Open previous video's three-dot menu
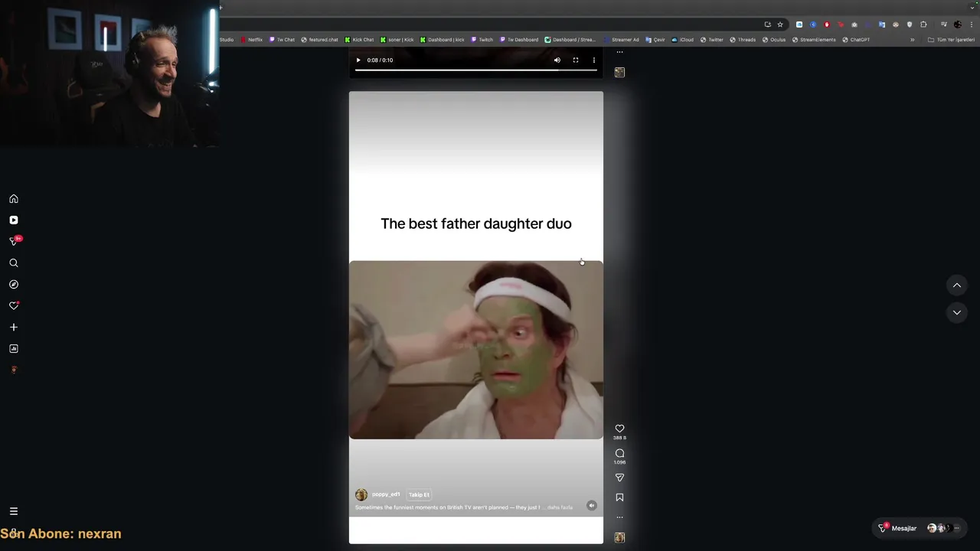The height and width of the screenshot is (551, 980). (x=594, y=60)
